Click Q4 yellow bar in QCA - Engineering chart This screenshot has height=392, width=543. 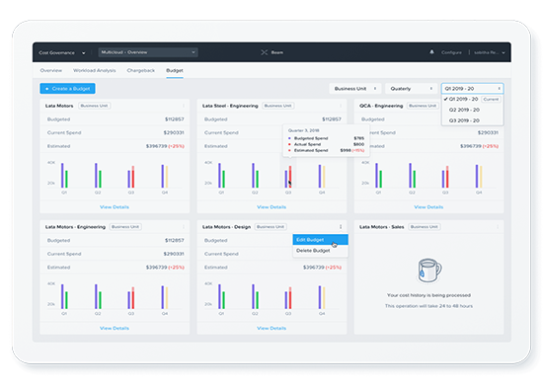tap(481, 177)
